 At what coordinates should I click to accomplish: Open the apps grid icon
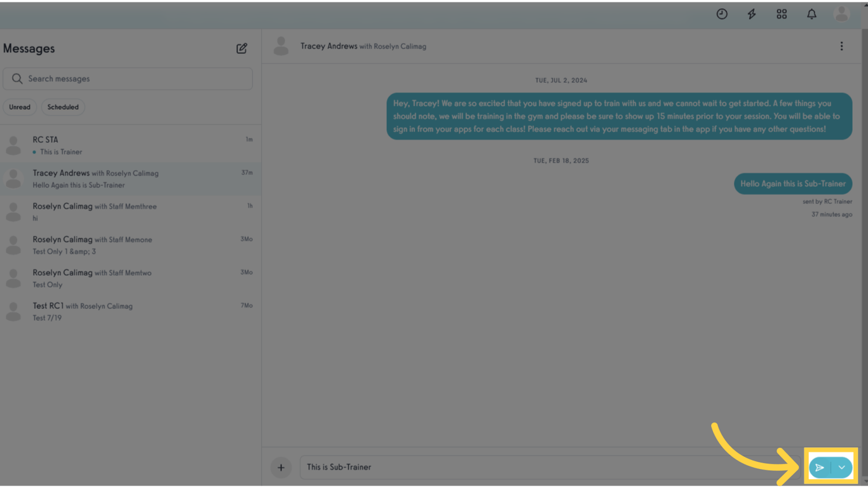point(782,14)
